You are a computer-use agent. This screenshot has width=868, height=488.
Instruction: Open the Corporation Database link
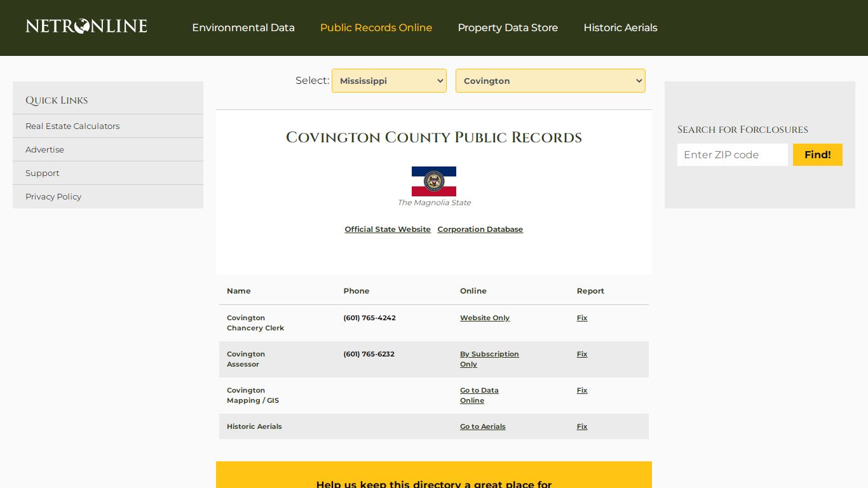click(x=480, y=229)
